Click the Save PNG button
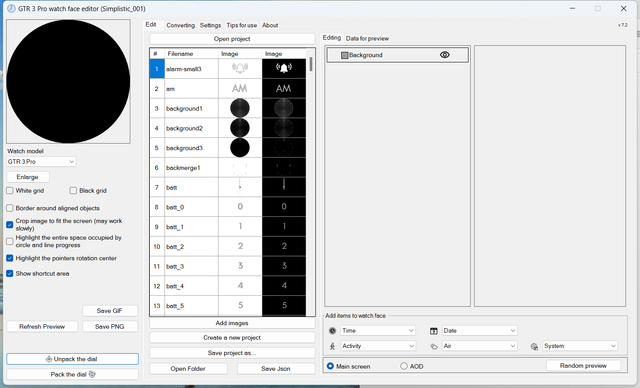This screenshot has height=388, width=640. pyautogui.click(x=110, y=326)
